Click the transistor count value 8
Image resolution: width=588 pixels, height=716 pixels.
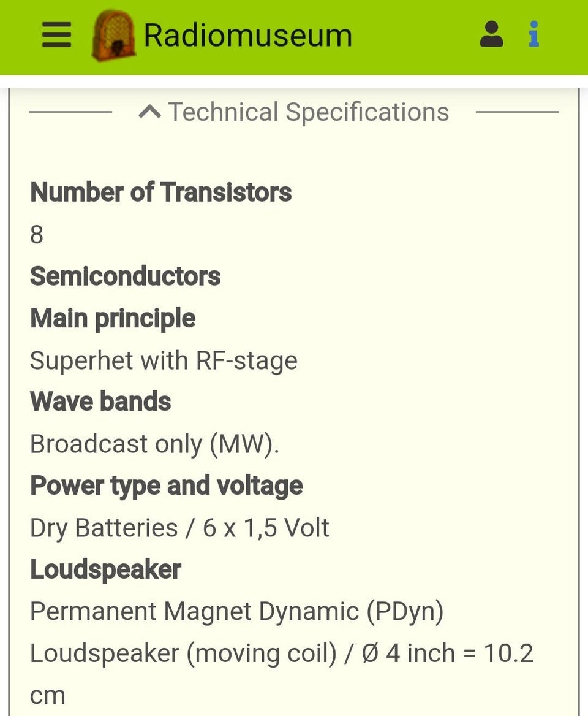37,235
